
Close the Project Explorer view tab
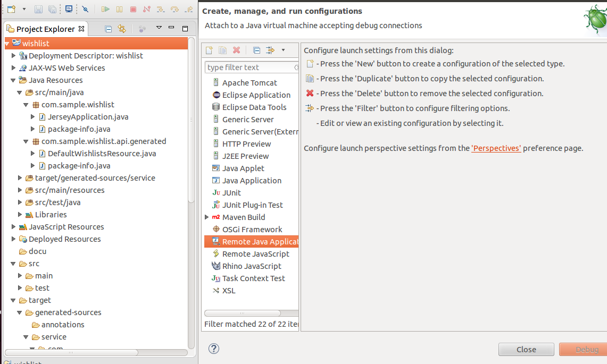pyautogui.click(x=81, y=29)
